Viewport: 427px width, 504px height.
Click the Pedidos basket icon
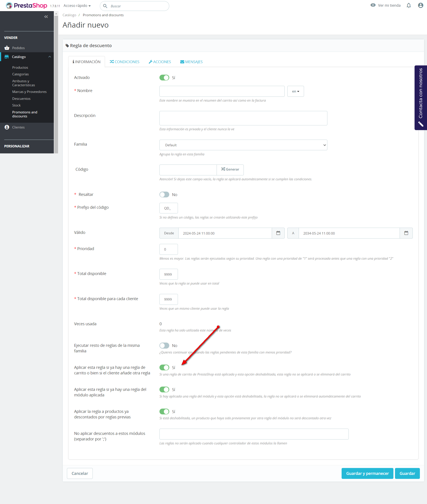(7, 48)
